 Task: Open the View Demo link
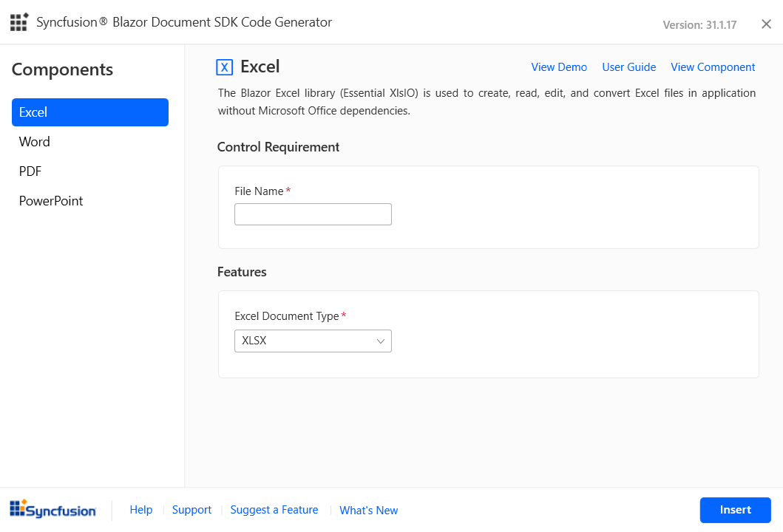(x=559, y=67)
